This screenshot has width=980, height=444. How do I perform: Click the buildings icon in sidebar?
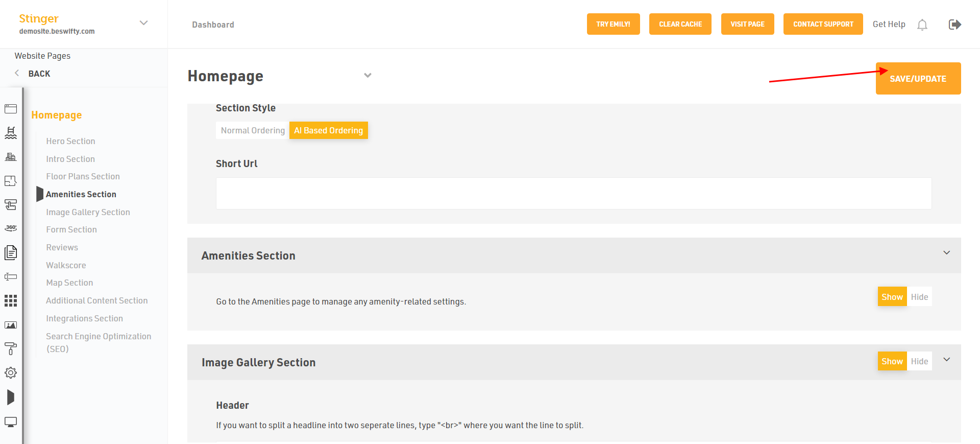11,157
